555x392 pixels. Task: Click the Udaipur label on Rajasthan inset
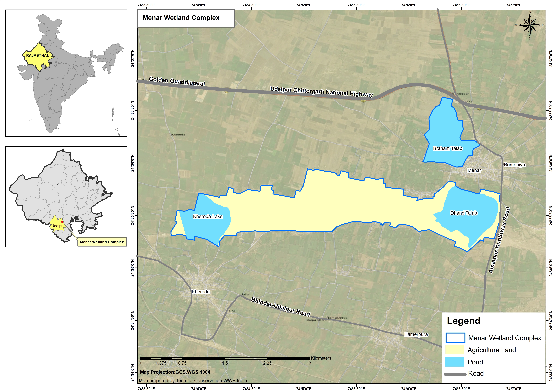pos(58,226)
